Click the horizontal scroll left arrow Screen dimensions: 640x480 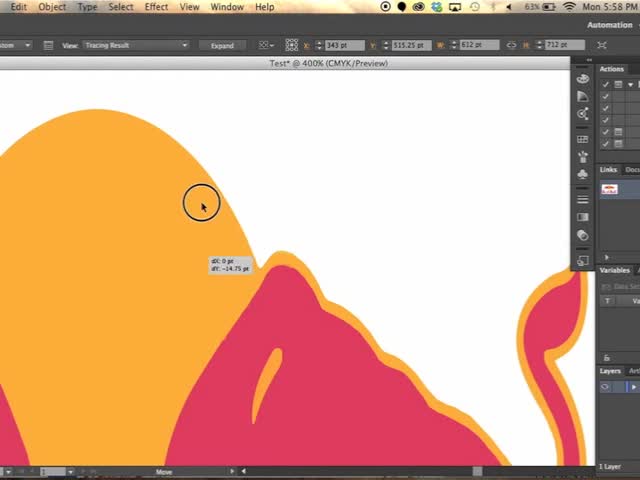tap(244, 471)
